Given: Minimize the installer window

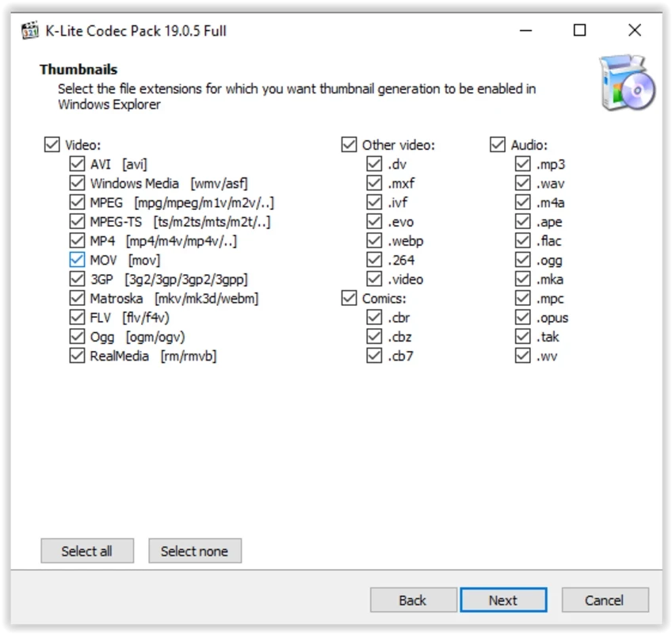Looking at the screenshot, I should (526, 31).
